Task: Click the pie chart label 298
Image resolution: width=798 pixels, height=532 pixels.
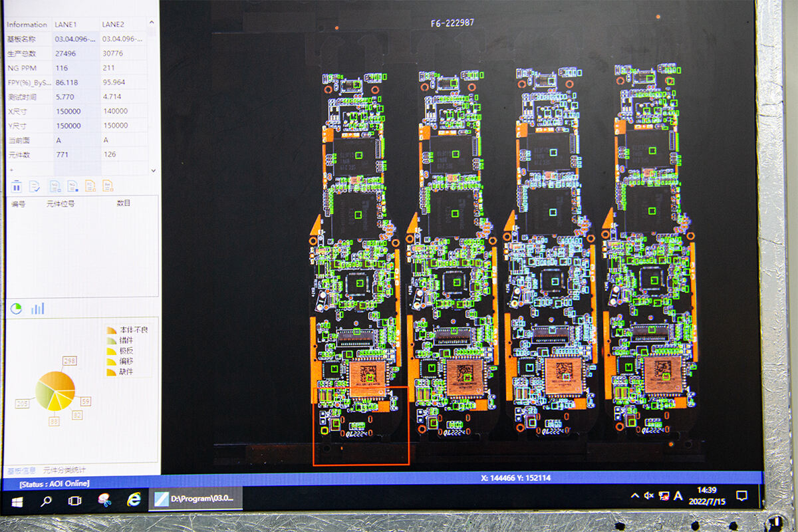Action: 69,360
